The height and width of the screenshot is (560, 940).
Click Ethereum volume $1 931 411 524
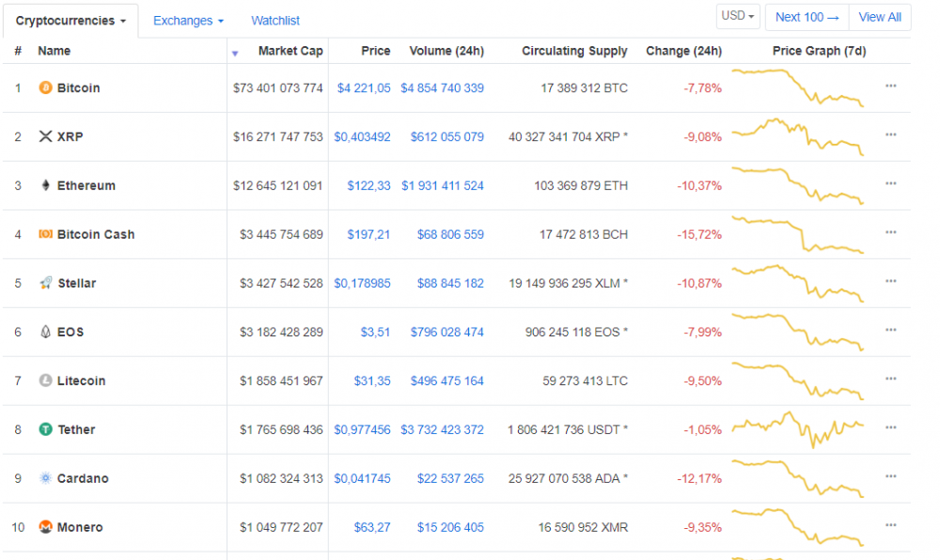click(x=443, y=186)
